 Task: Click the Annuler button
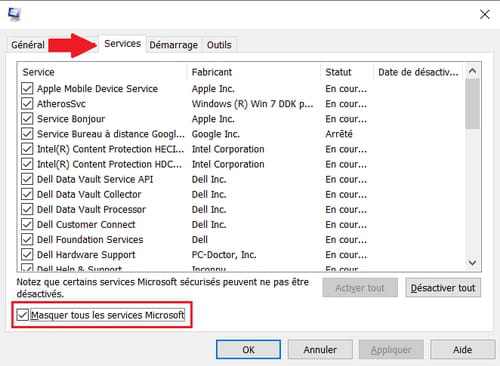(x=320, y=350)
